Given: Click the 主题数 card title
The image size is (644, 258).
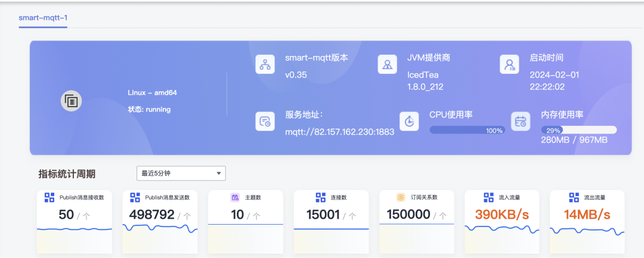Looking at the screenshot, I should coord(253,198).
